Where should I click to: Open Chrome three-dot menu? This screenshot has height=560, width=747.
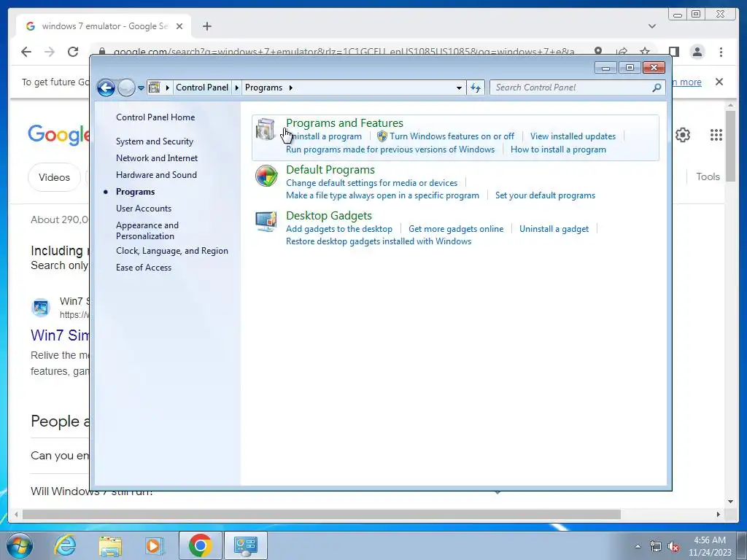point(721,52)
